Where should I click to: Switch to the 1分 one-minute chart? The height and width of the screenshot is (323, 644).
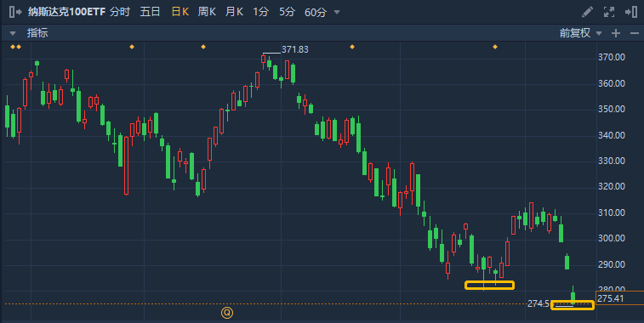(x=261, y=12)
